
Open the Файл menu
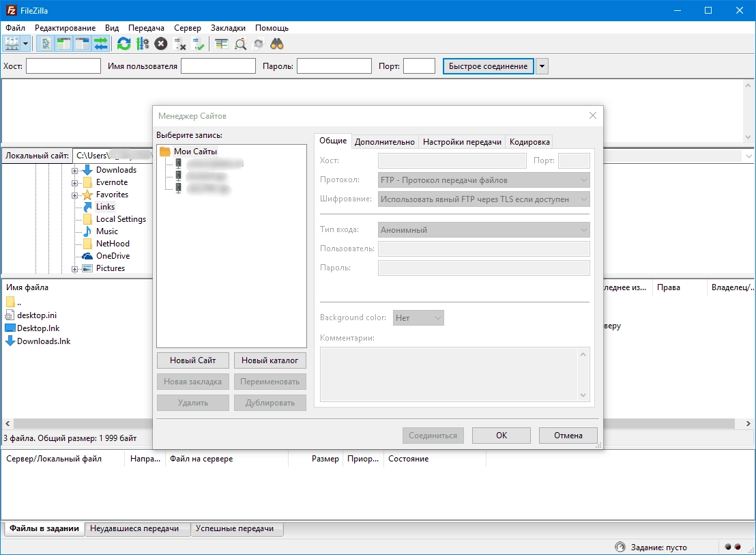coord(16,28)
